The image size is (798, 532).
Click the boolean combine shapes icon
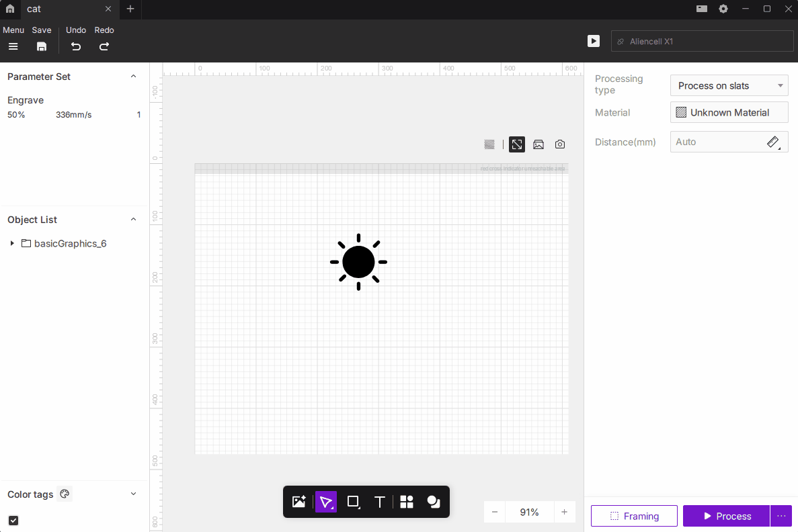[x=434, y=502]
